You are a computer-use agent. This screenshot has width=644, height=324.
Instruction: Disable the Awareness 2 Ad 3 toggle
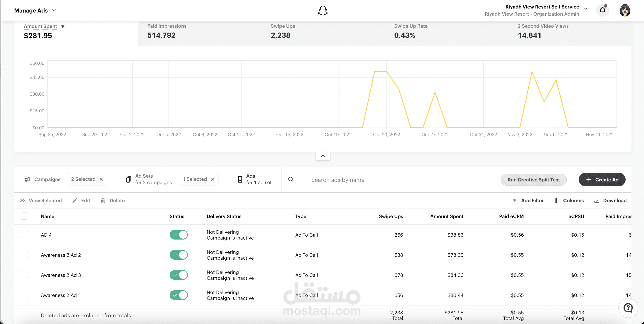pos(178,275)
